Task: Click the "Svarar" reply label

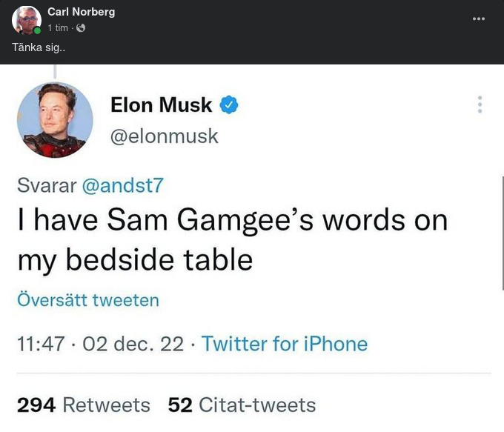Action: point(46,185)
